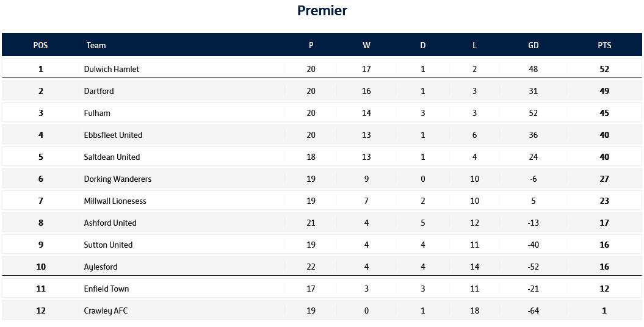Click the D draws column header
Viewport: 644px width, 327px height.
coord(423,45)
